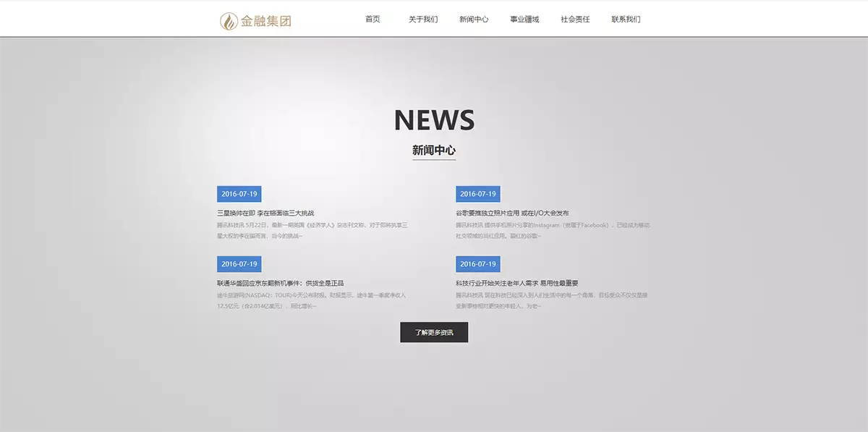
Task: Select 新闻中心 in the navigation bar
Action: [474, 20]
